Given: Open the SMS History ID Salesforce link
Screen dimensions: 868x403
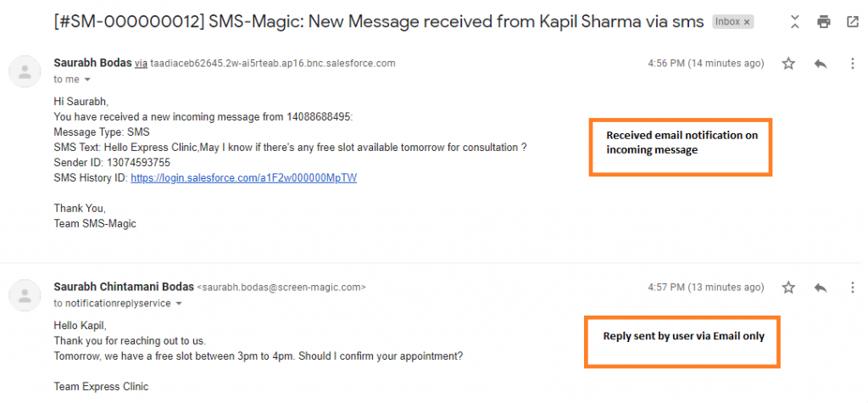Looking at the screenshot, I should click(x=243, y=178).
